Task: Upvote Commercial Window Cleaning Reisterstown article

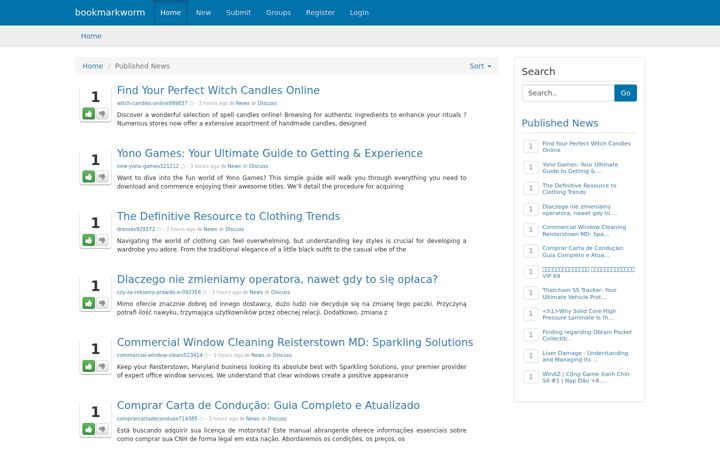Action: 89,366
